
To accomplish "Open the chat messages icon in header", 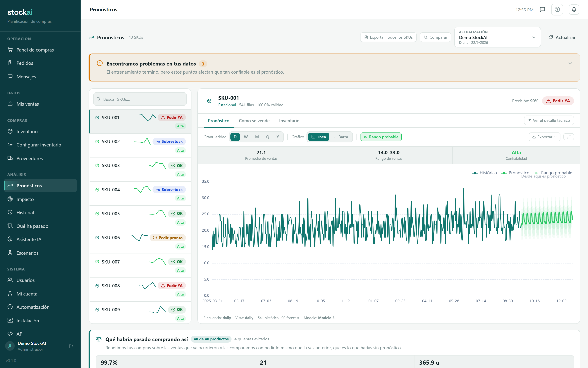I will pos(542,10).
